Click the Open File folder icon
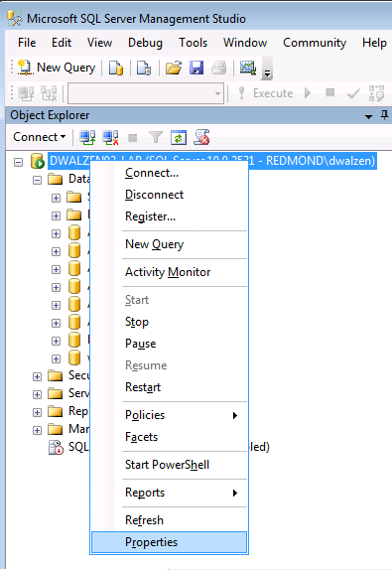The height and width of the screenshot is (570, 392). (x=174, y=68)
